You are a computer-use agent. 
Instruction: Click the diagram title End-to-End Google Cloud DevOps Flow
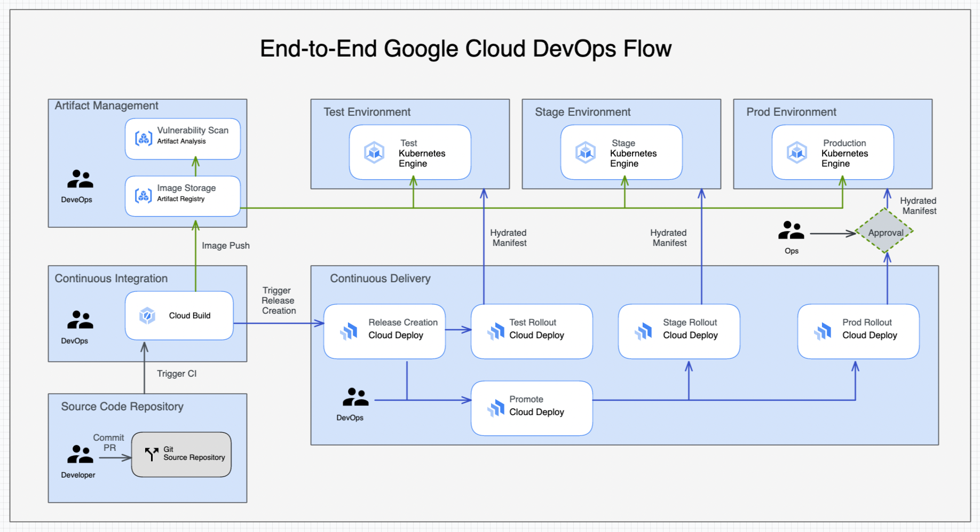[x=465, y=48]
